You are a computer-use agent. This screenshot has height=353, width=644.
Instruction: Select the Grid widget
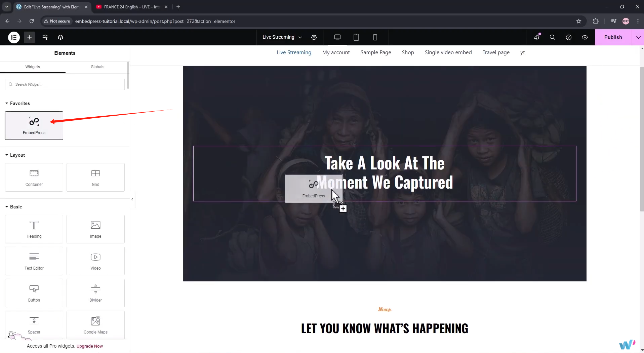[x=95, y=177]
